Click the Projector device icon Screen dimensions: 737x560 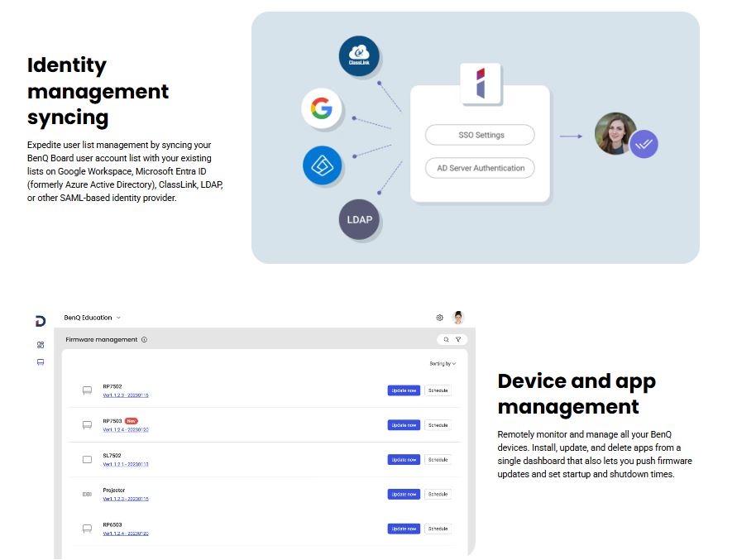(87, 494)
